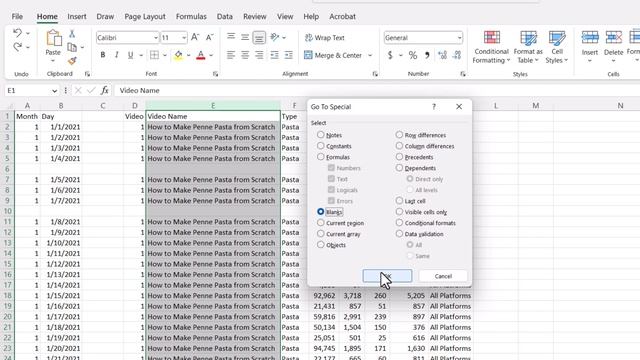Click OK in Go To Special
This screenshot has height=360, width=640.
pos(387,276)
